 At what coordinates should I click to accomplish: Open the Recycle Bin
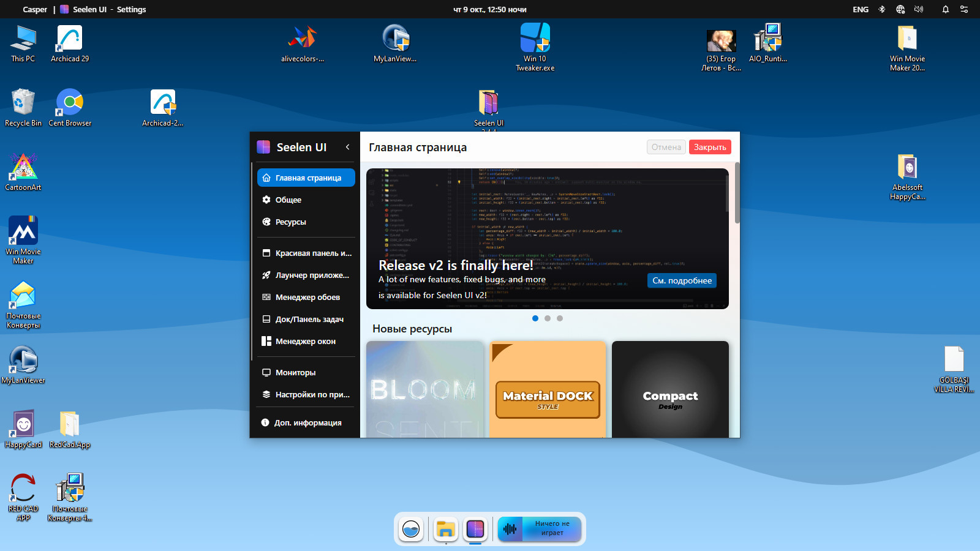(23, 108)
